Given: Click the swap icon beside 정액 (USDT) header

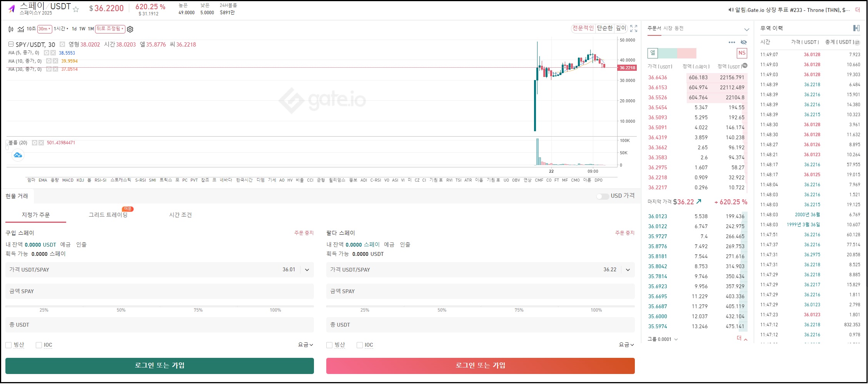Looking at the screenshot, I should coord(745,66).
